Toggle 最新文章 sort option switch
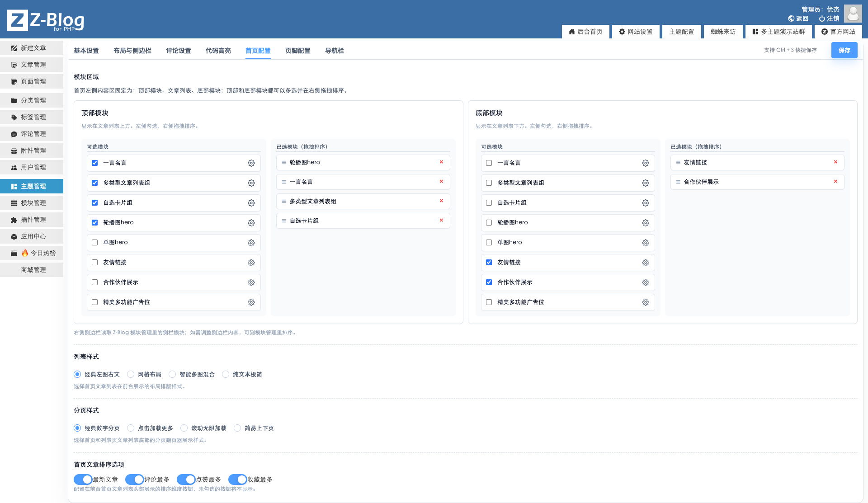This screenshot has width=868, height=503. tap(83, 479)
